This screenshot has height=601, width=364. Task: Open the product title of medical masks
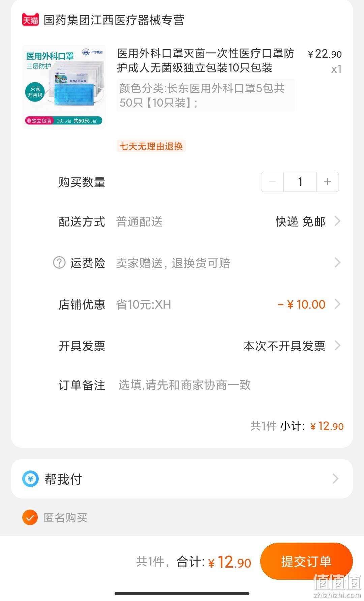206,61
